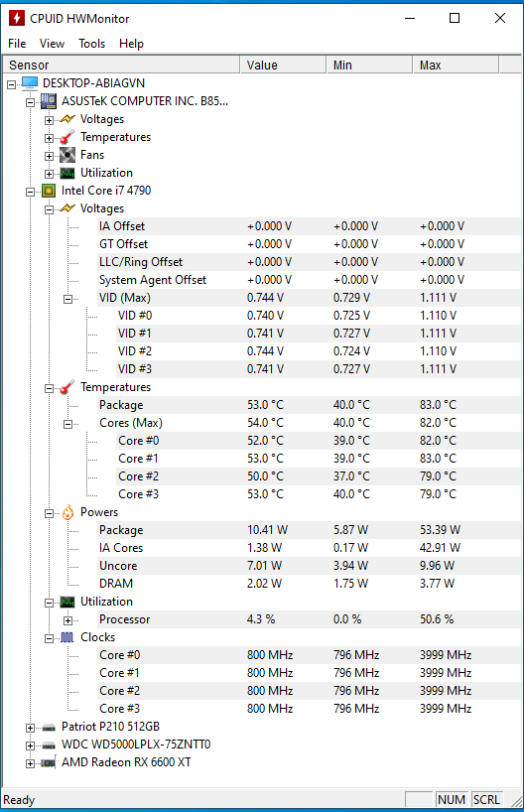Click the Value column header
The height and width of the screenshot is (812, 524).
tap(283, 66)
